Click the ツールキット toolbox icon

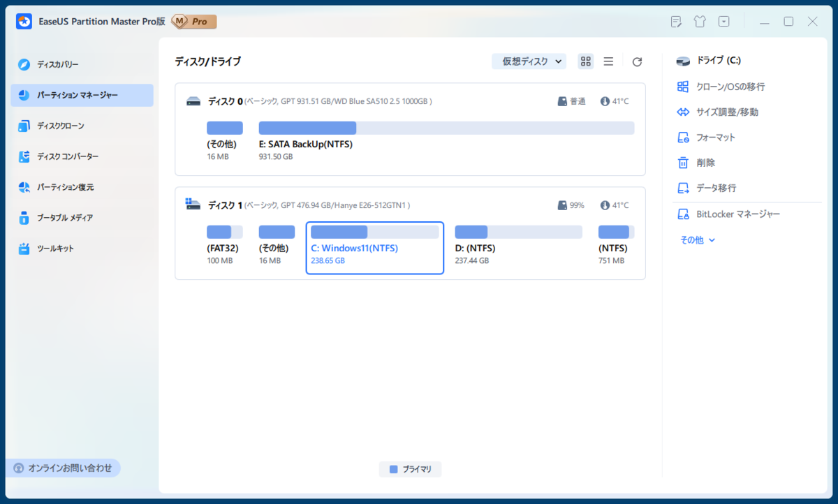[24, 249]
